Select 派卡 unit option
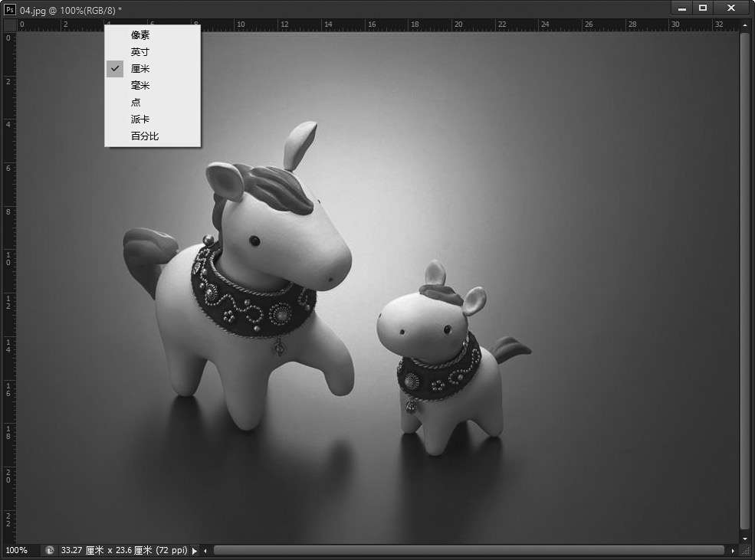 pyautogui.click(x=153, y=119)
